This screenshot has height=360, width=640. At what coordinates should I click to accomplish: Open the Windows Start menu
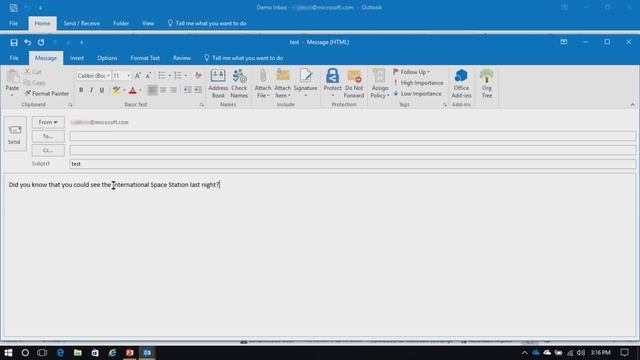point(8,353)
